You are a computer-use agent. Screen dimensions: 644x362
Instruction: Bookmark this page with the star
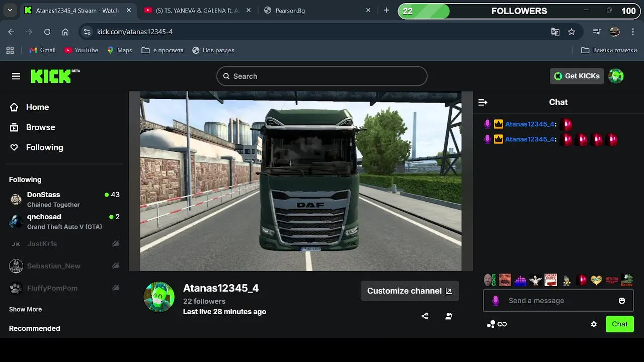(x=572, y=32)
